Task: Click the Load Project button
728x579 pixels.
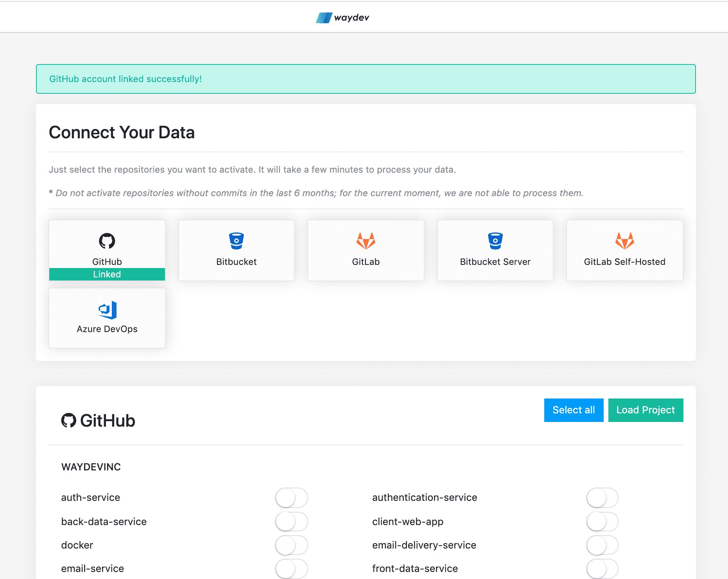Action: tap(646, 410)
